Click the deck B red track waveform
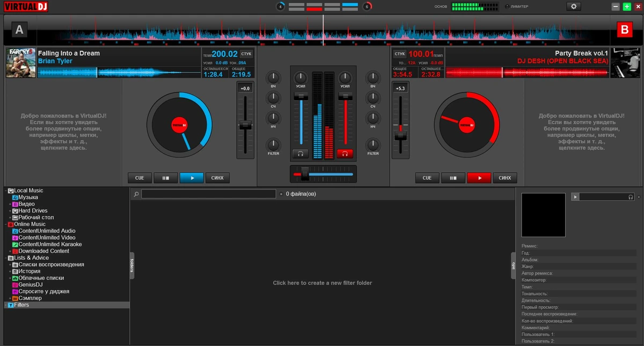The image size is (644, 346). (527, 72)
